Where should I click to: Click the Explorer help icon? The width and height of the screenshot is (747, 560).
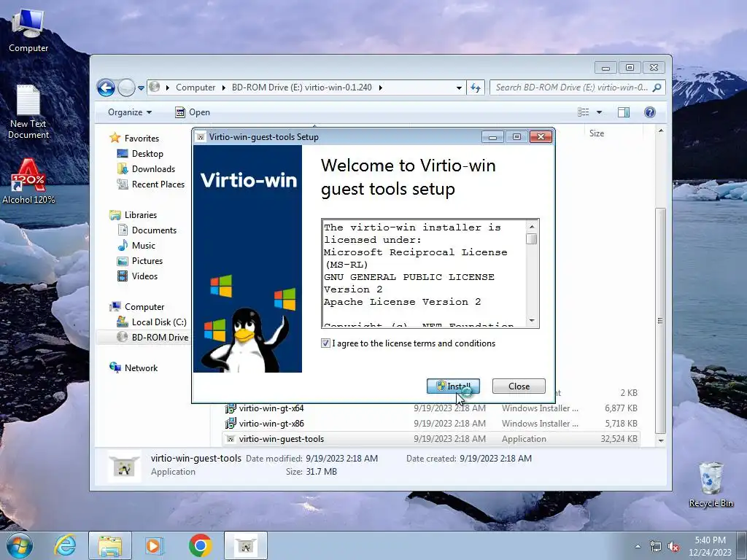(x=650, y=112)
